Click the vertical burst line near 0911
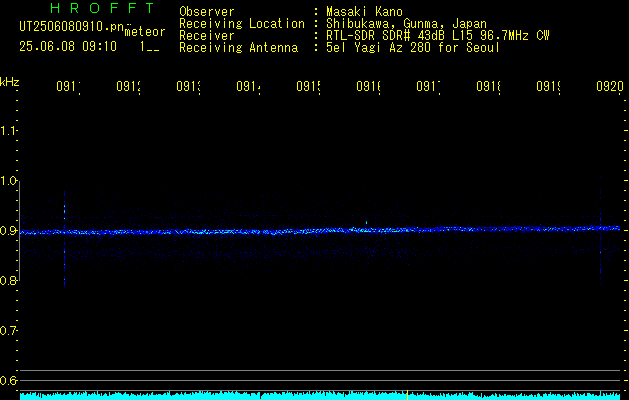This screenshot has width=629, height=400. (65, 239)
